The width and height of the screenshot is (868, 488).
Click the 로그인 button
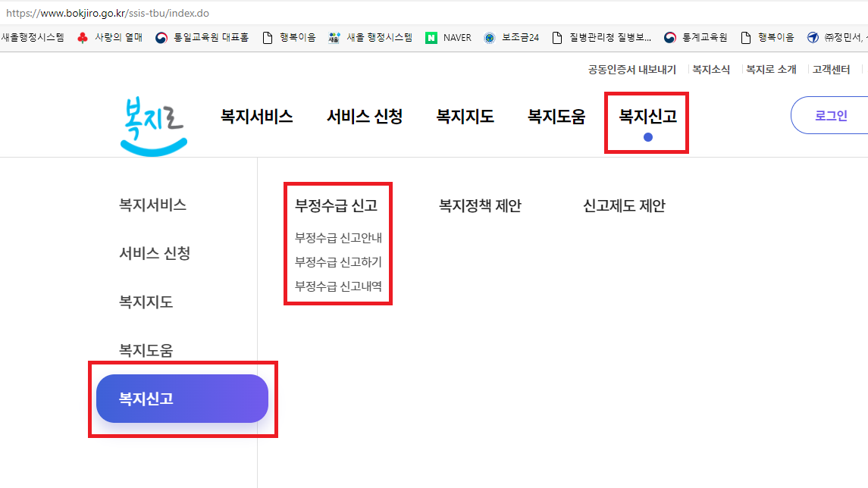830,116
